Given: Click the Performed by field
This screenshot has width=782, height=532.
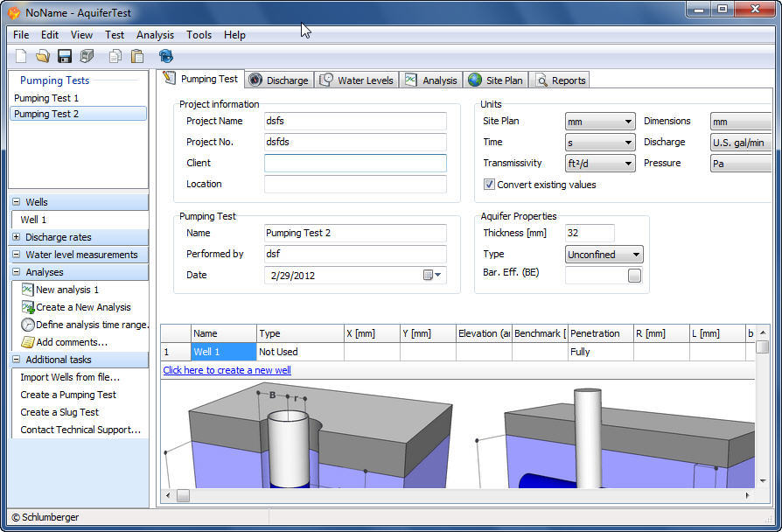Looking at the screenshot, I should tap(355, 254).
